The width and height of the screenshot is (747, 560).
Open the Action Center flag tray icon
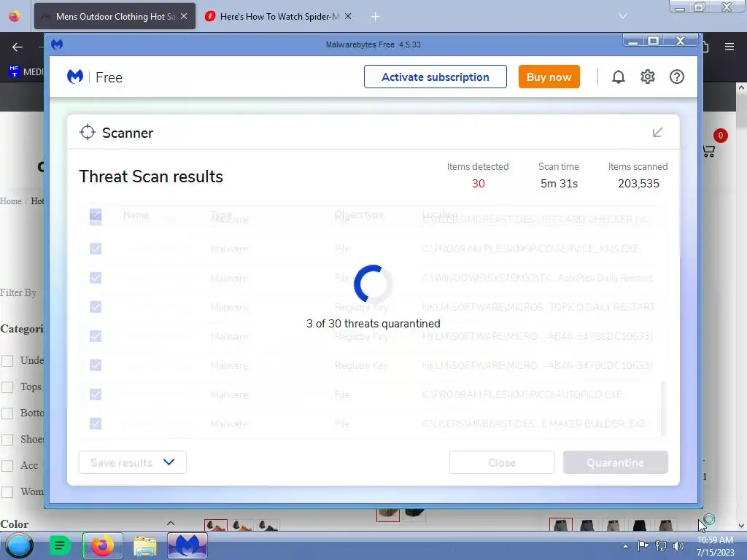pos(643,546)
